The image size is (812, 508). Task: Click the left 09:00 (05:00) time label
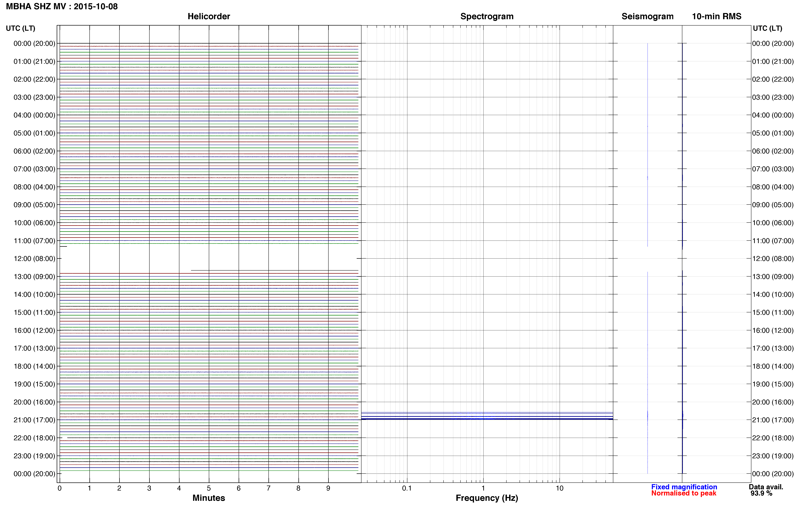[34, 205]
